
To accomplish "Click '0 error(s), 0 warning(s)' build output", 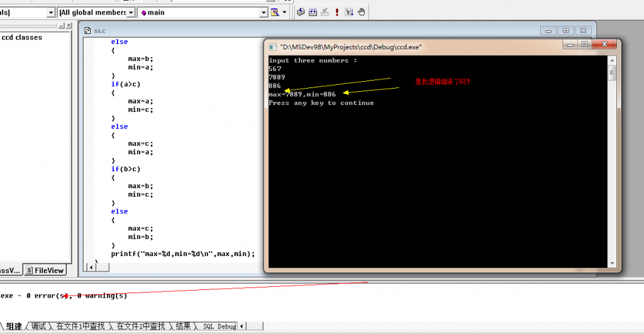I will pyautogui.click(x=76, y=296).
